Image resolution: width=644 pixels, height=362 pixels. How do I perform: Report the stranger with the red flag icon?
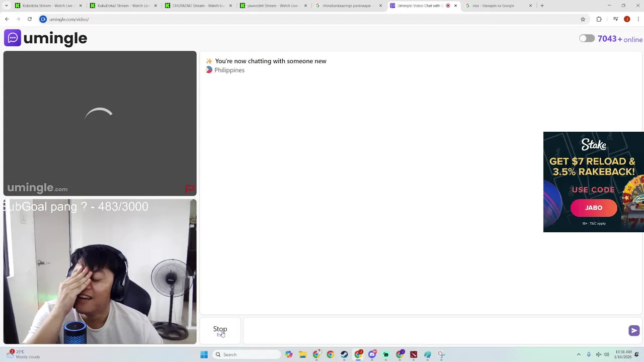pyautogui.click(x=190, y=189)
